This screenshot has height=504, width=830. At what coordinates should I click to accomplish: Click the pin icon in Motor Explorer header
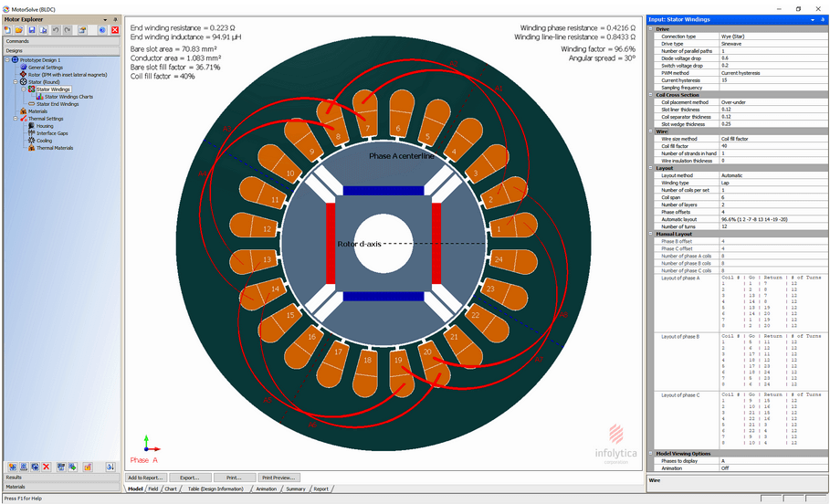[x=115, y=19]
